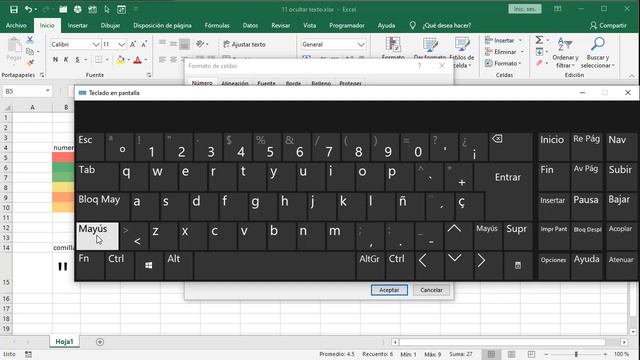Screen dimensions: 640x360
Task: Switch to the Insertar ribbon tab
Action: click(78, 25)
